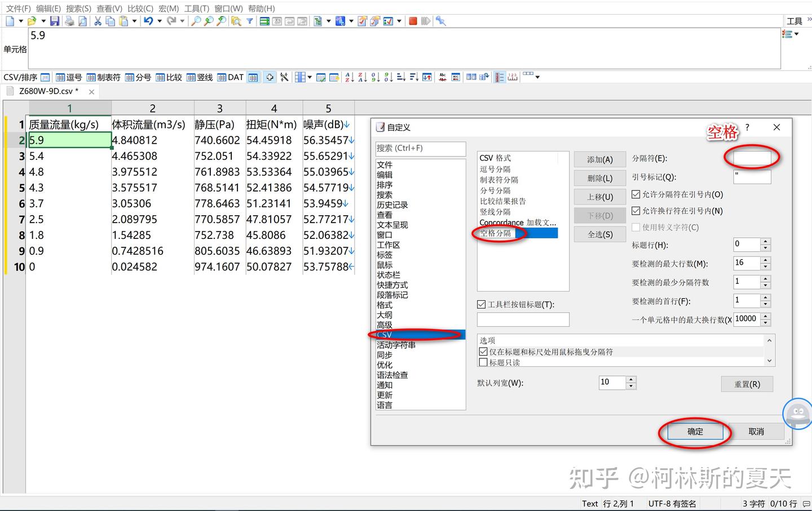The image size is (812, 511).
Task: Check the 标题只读 option
Action: pyautogui.click(x=483, y=362)
